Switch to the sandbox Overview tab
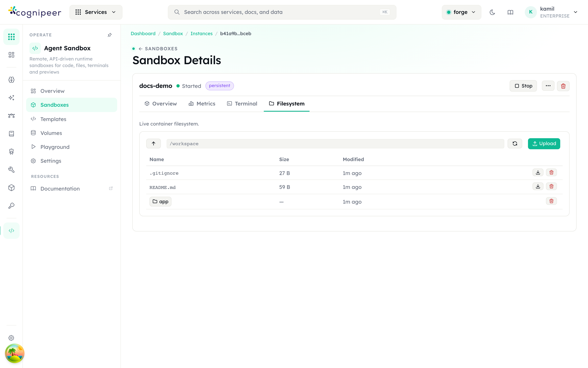Viewport: 588px width, 368px height. coord(161,104)
